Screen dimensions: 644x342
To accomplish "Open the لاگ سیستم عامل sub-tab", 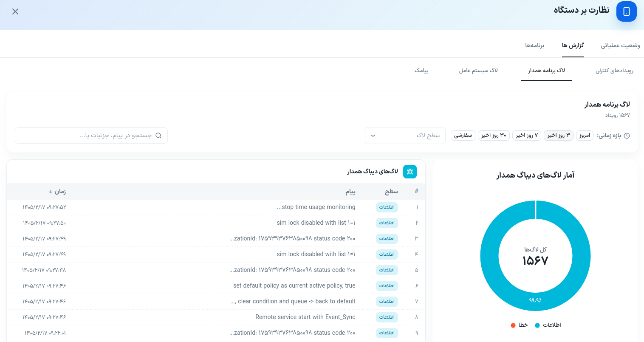I will (x=478, y=71).
